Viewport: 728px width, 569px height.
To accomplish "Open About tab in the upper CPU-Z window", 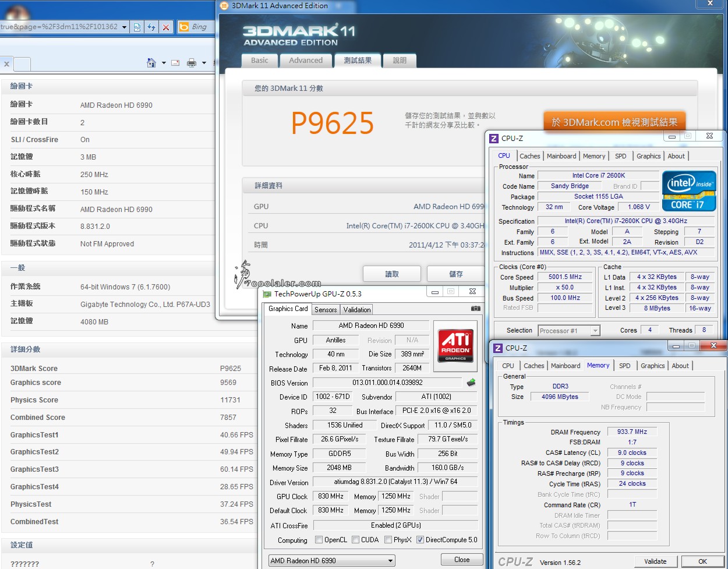I will tap(676, 156).
